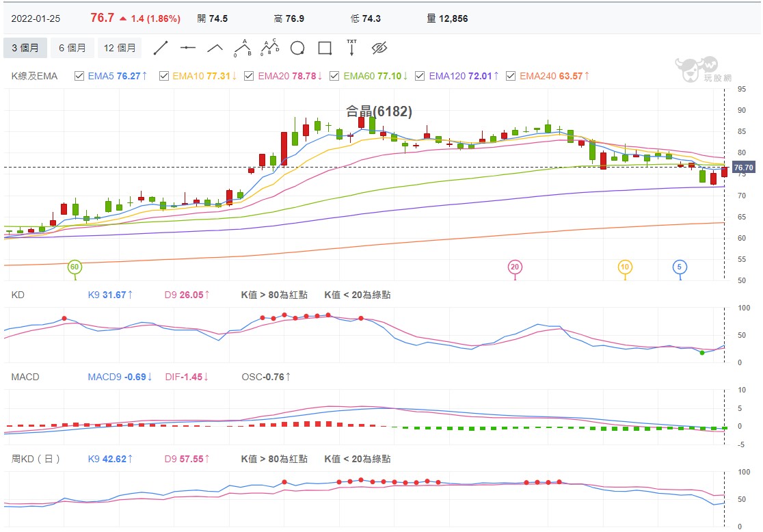Click the yellow 10 EMA marker

[625, 267]
